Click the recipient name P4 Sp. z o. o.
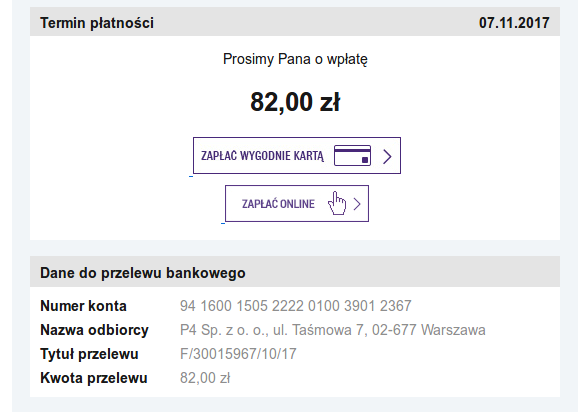This screenshot has width=588, height=412. [333, 330]
